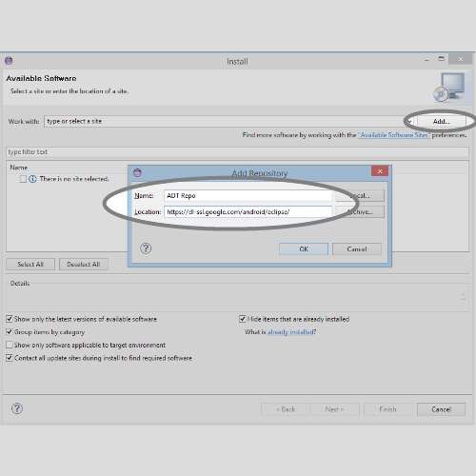476x476 pixels.
Task: Enable Show only software applicable to target environment
Action: tap(10, 345)
